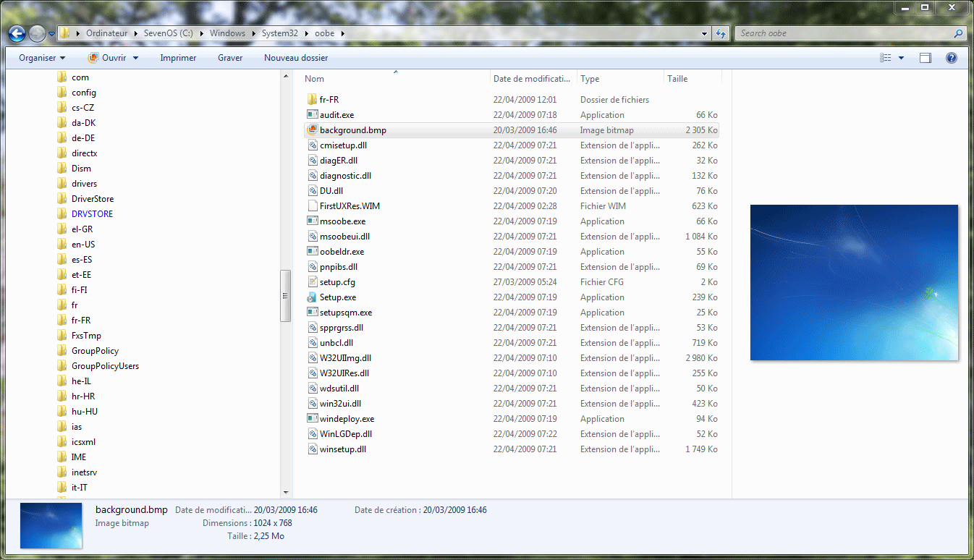Select the sppnp.dll... spprgrss.dll file name
The height and width of the screenshot is (560, 974).
341,328
